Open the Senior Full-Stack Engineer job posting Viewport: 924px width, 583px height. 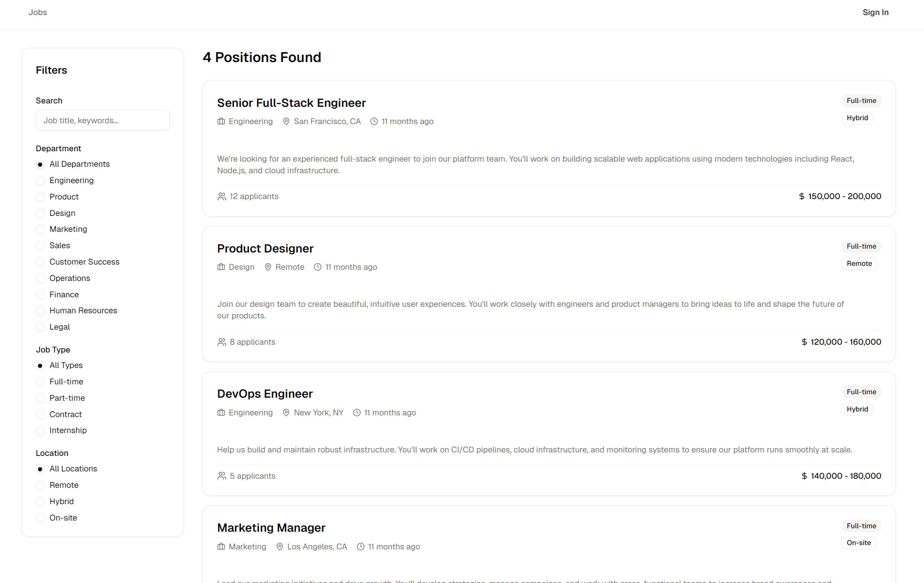[291, 103]
